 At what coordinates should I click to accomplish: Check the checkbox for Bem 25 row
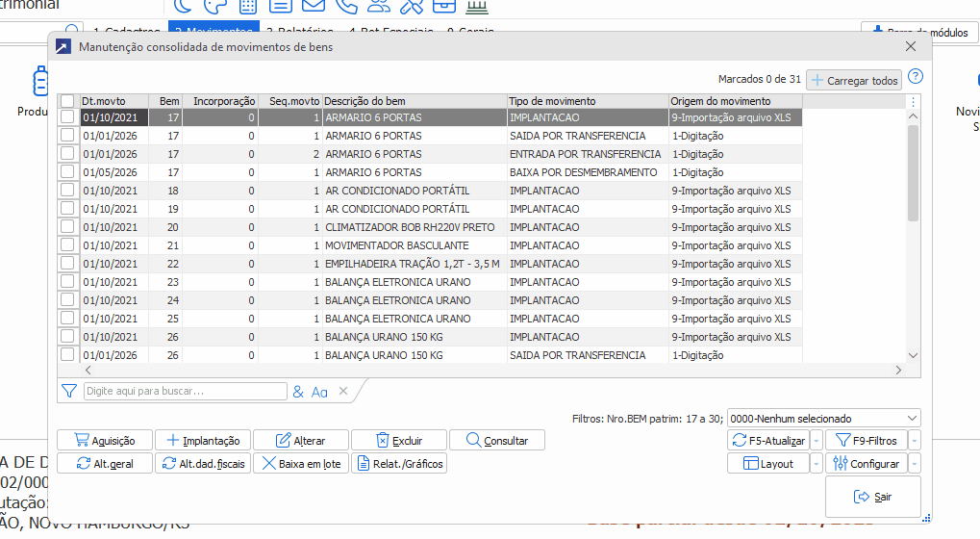(x=67, y=318)
